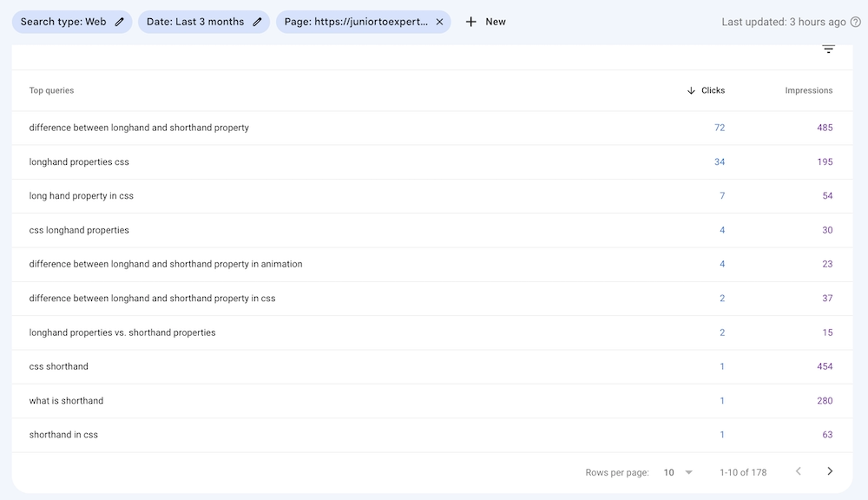Select query 'longhand properties css'
Image resolution: width=868 pixels, height=500 pixels.
click(79, 162)
